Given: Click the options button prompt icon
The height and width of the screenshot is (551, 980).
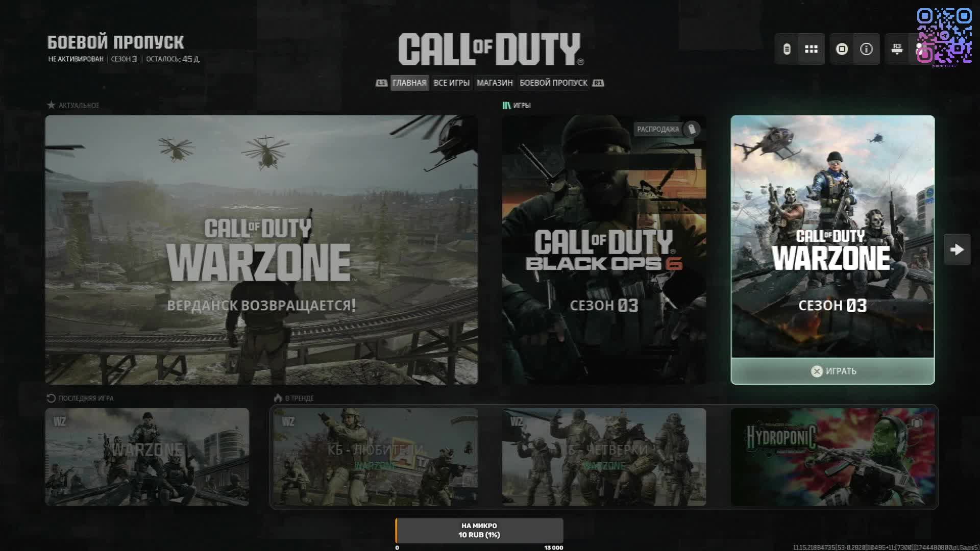Looking at the screenshot, I should pos(787,49).
